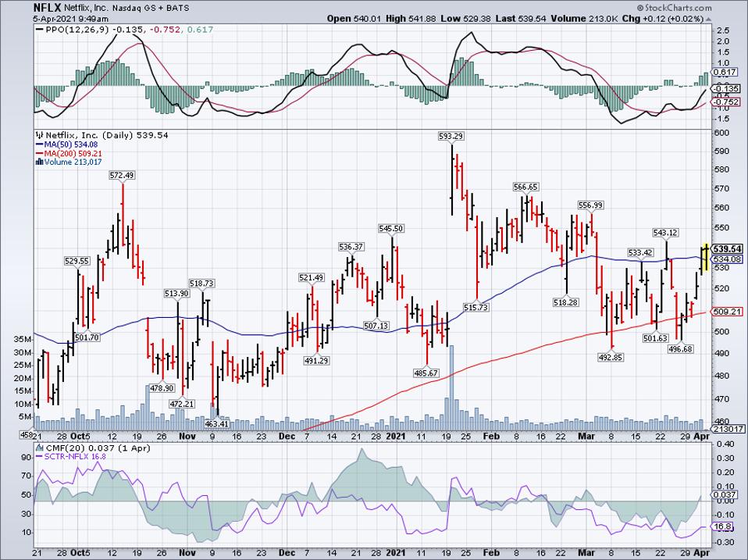Click the "SCTR-NFLX 16.8" legend text
The image size is (748, 560).
point(76,456)
